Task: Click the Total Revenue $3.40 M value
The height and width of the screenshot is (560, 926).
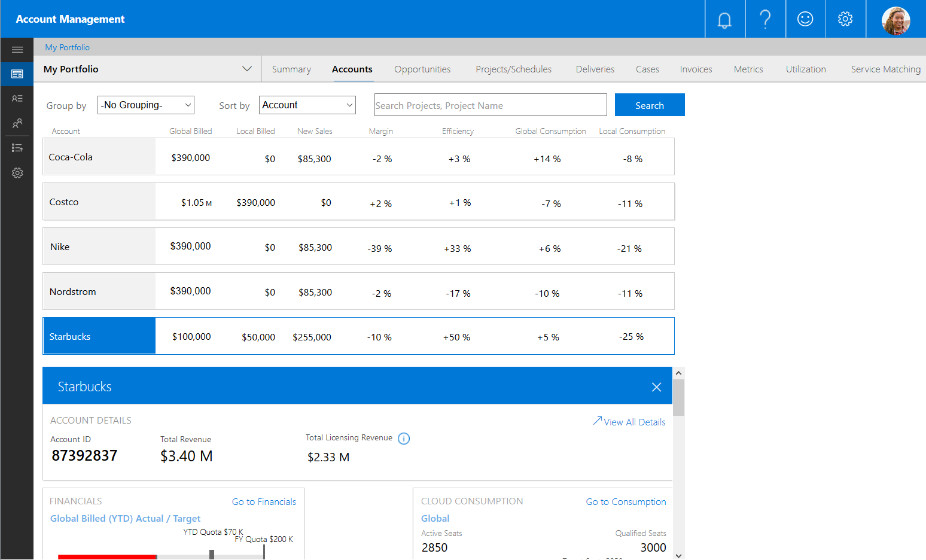Action: pyautogui.click(x=187, y=456)
